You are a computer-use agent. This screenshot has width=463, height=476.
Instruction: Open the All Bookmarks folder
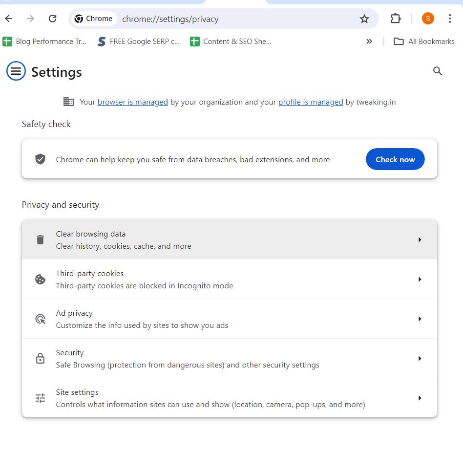[x=424, y=42]
